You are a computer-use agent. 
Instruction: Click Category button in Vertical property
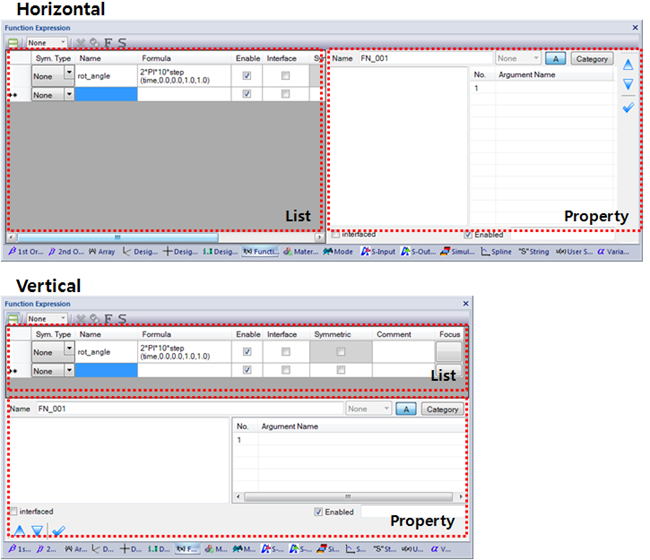click(442, 409)
